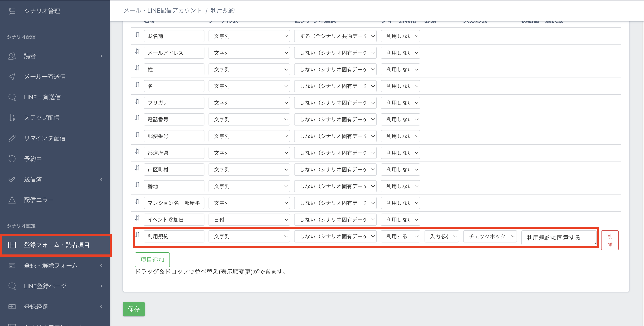The image size is (644, 326).
Task: Open 登録フォーム・読者項目 menu item
Action: (x=56, y=245)
